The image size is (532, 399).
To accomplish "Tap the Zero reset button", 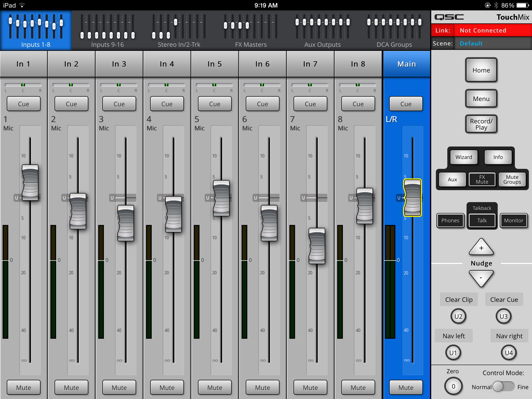I will 454,386.
